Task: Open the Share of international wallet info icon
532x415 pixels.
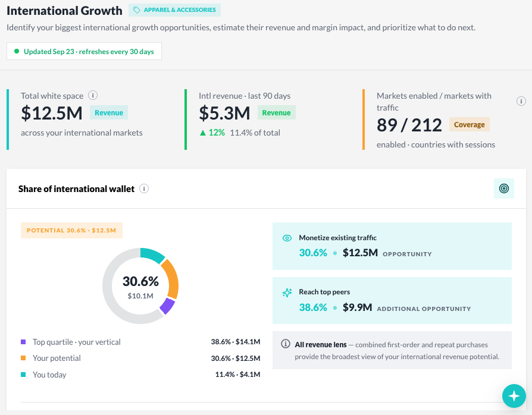Action: pyautogui.click(x=144, y=188)
